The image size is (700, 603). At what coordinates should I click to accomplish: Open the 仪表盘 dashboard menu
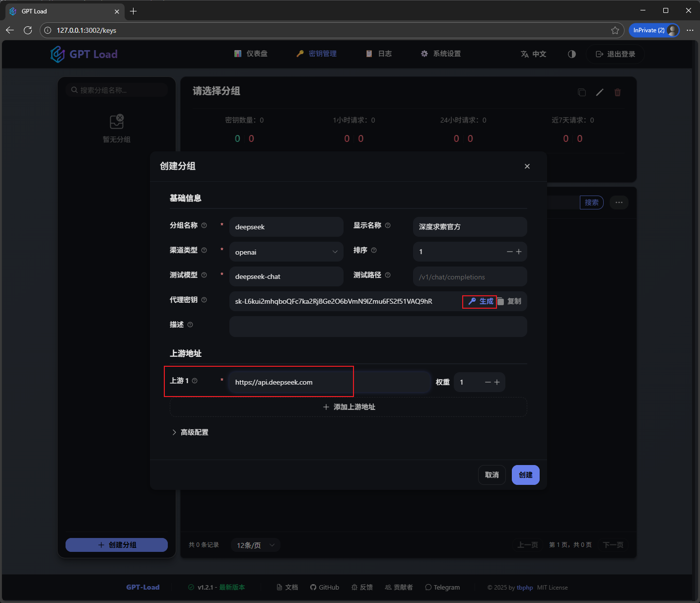point(251,54)
